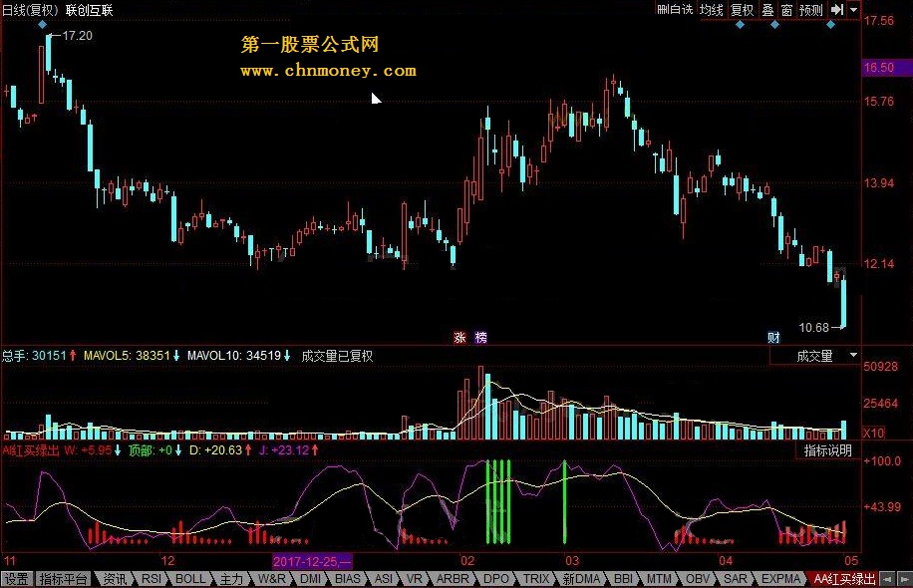The width and height of the screenshot is (913, 588).
Task: Click the blue diamond marker beneath the 复权 button
Action: click(x=740, y=25)
